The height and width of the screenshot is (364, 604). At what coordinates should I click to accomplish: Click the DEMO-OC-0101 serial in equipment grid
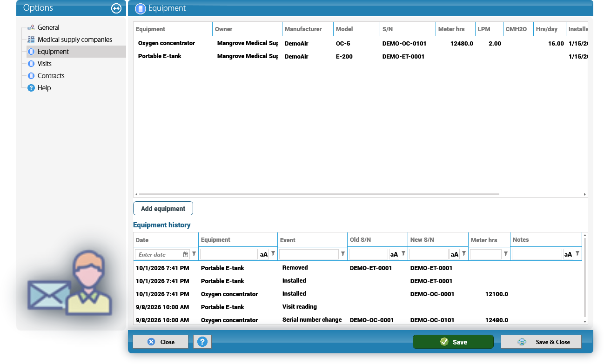click(x=404, y=44)
